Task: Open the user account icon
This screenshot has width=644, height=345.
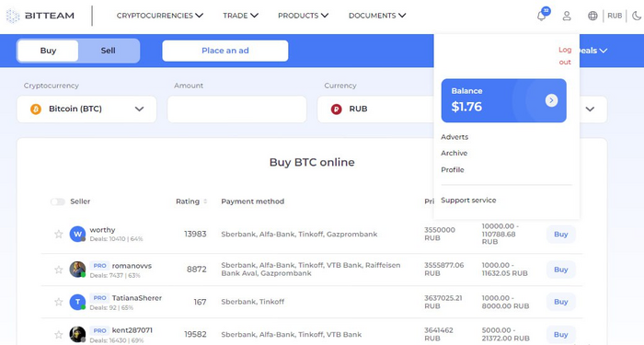Action: [567, 16]
